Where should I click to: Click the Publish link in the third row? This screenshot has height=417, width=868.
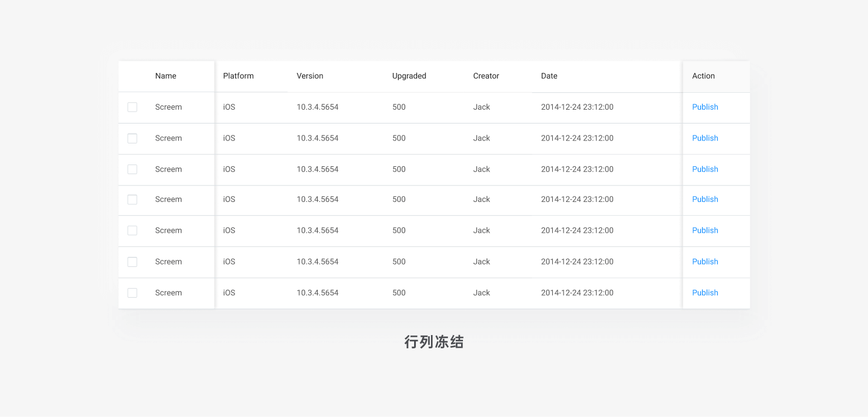705,169
